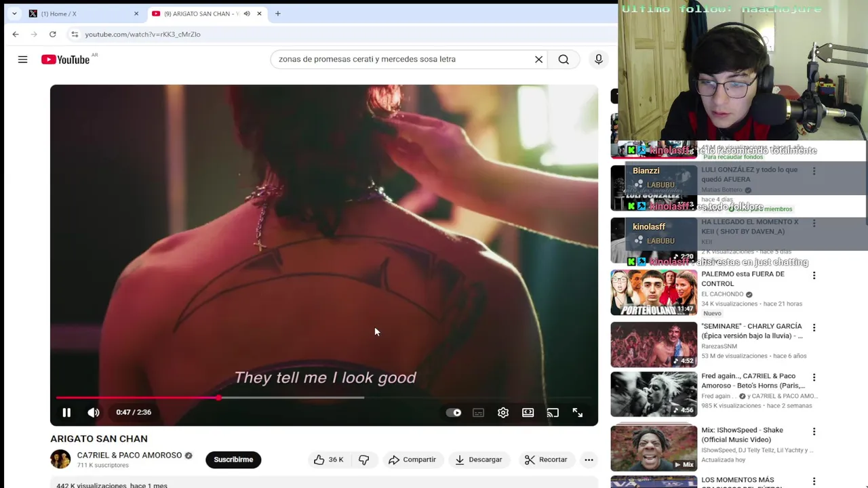The height and width of the screenshot is (488, 868).
Task: Open options menu for Fred again video
Action: point(814,377)
